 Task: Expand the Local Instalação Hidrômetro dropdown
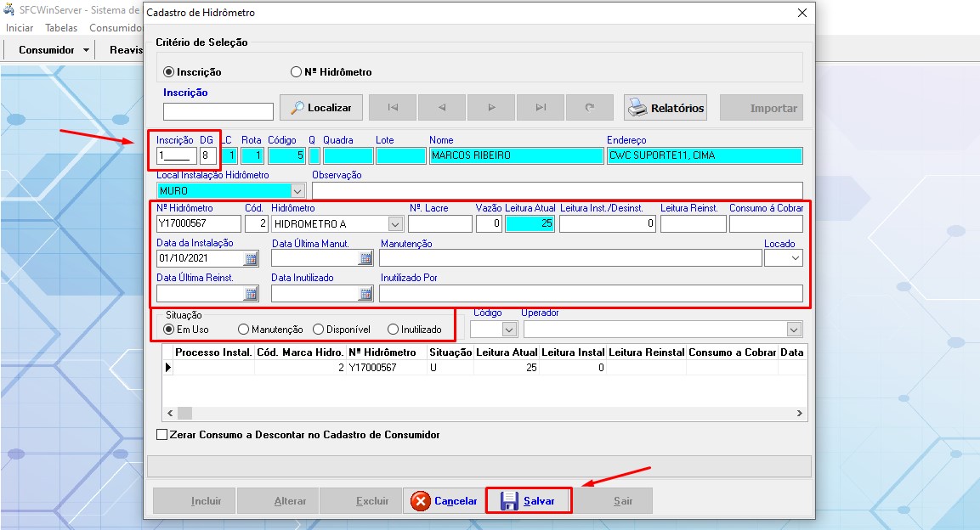pos(297,191)
